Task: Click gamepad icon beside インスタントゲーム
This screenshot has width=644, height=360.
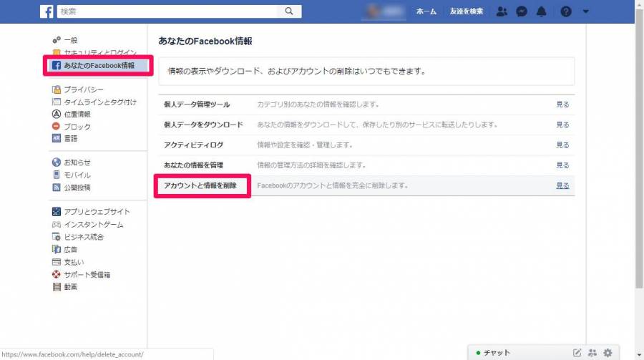Action: (x=57, y=225)
